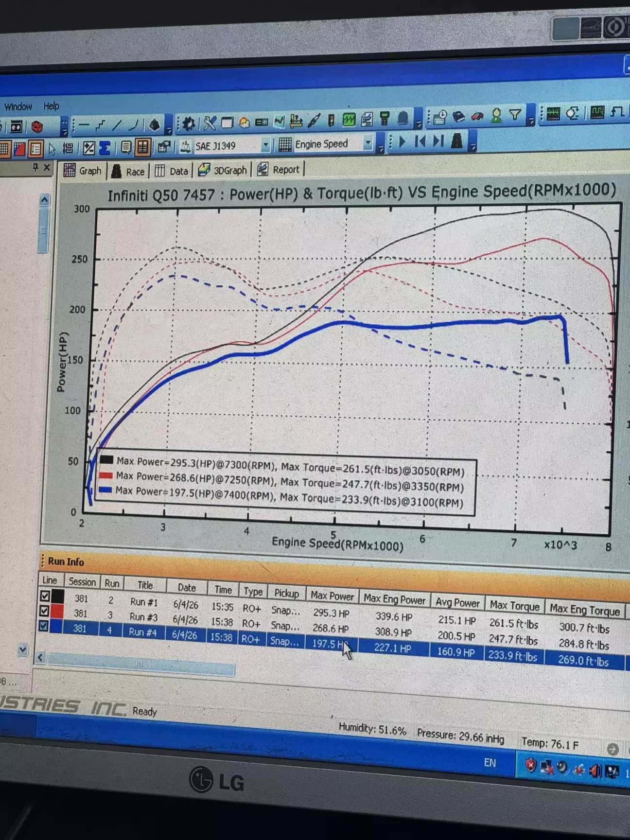Uncheck the Run #3 red line checkbox

tap(44, 611)
